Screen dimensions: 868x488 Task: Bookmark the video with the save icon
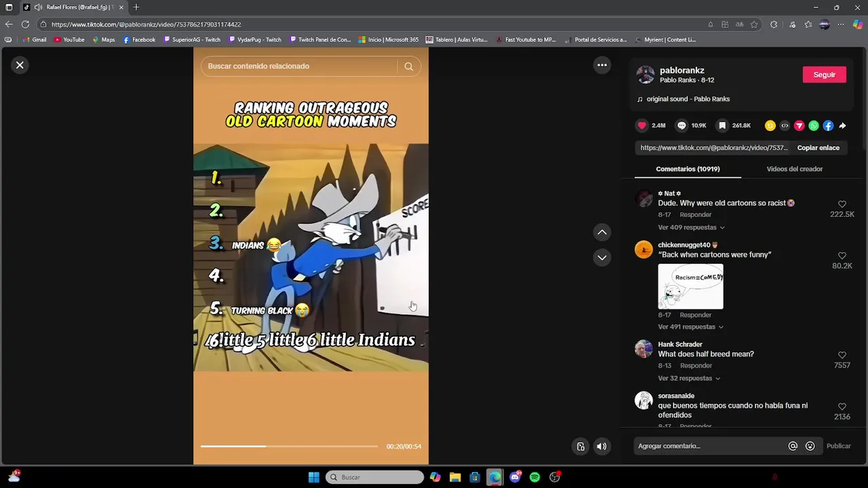(x=722, y=125)
